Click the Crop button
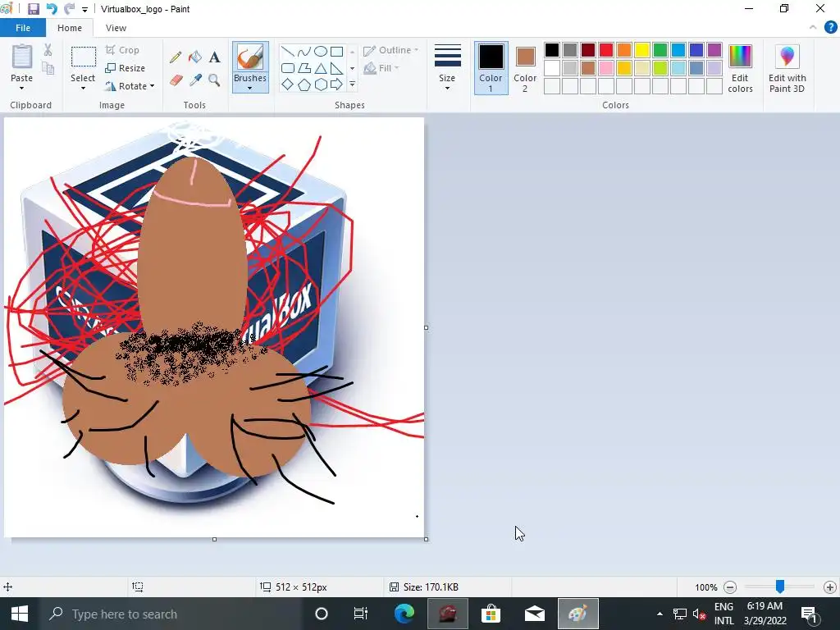Image resolution: width=840 pixels, height=630 pixels. (123, 50)
